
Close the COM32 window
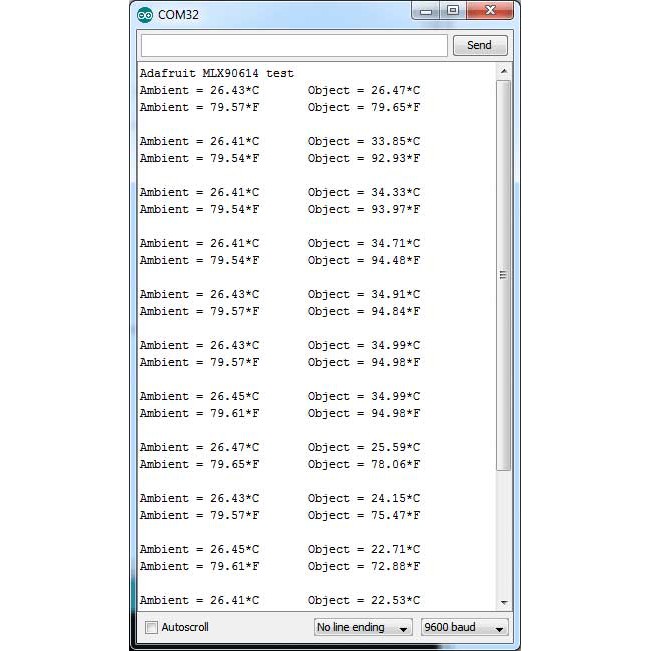click(x=490, y=10)
